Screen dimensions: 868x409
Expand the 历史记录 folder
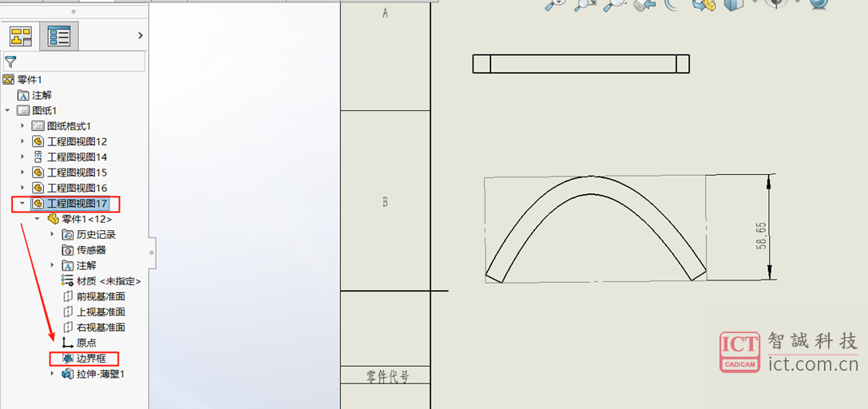pos(53,234)
